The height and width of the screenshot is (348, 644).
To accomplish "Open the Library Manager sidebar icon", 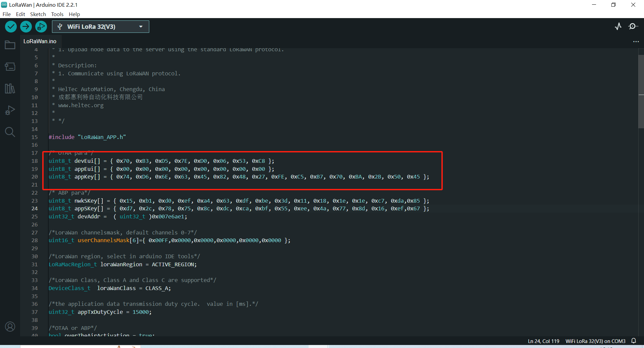I will 10,88.
